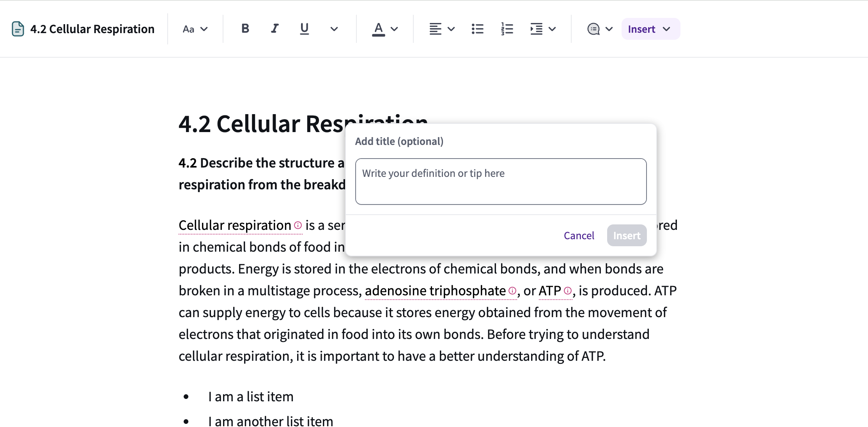Click the document page icon beside title
Screen dimensions: 868x427
[18, 29]
